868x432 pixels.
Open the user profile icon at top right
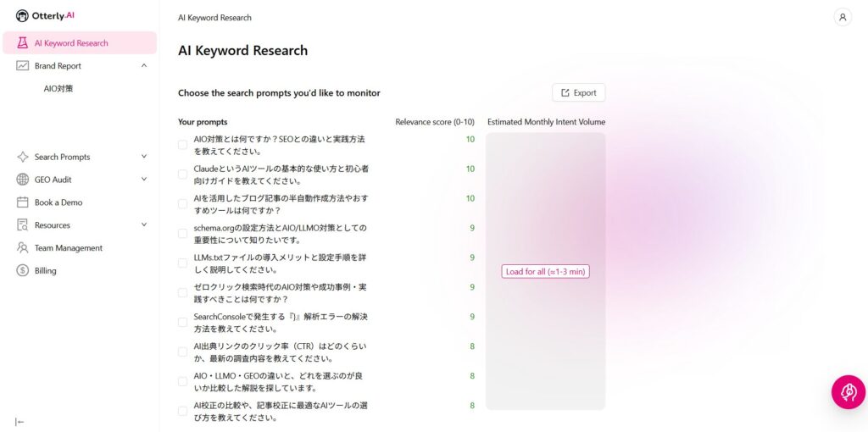click(843, 17)
